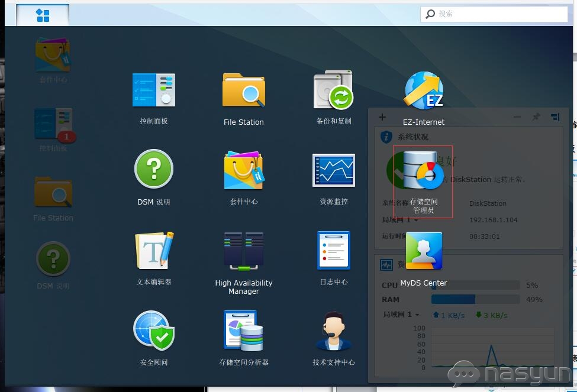The height and width of the screenshot is (392, 577).
Task: Click the magnifier icon in the search box
Action: point(430,14)
